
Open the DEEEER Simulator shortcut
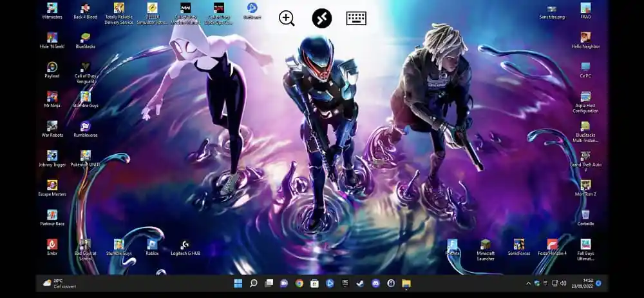coord(153,14)
